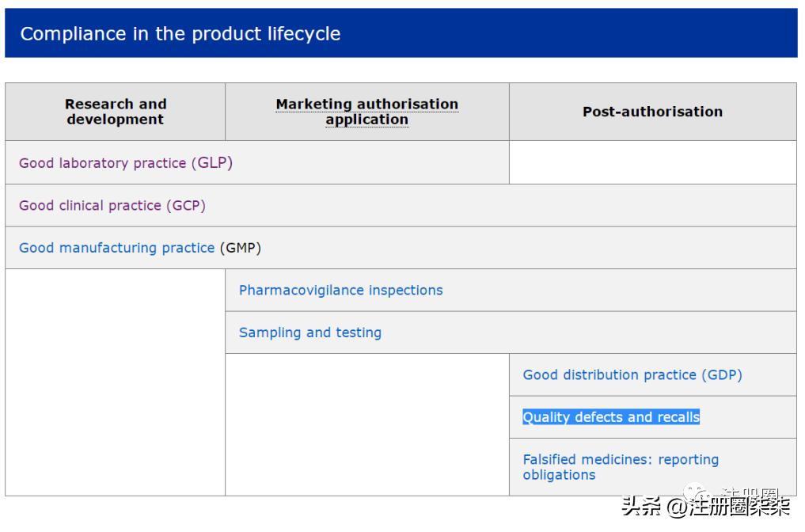Click the underlined Marketing authorisation application header
Image resolution: width=805 pixels, height=532 pixels.
(x=366, y=111)
